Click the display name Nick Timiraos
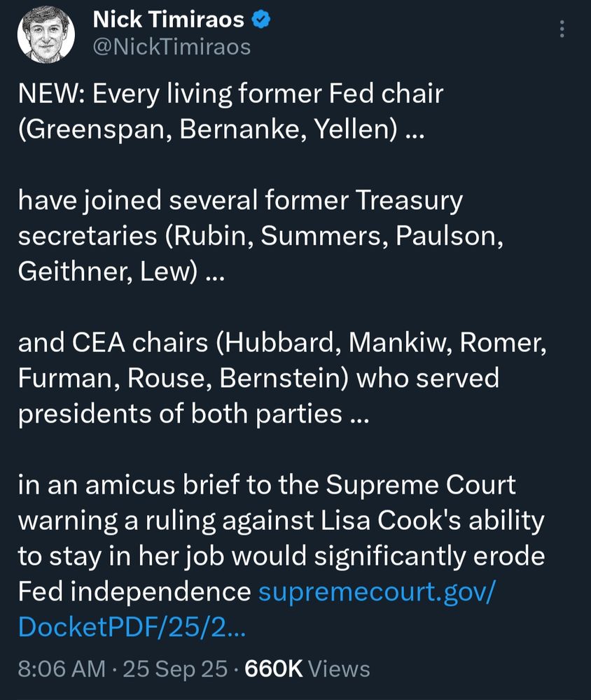The height and width of the screenshot is (700, 591). click(168, 21)
